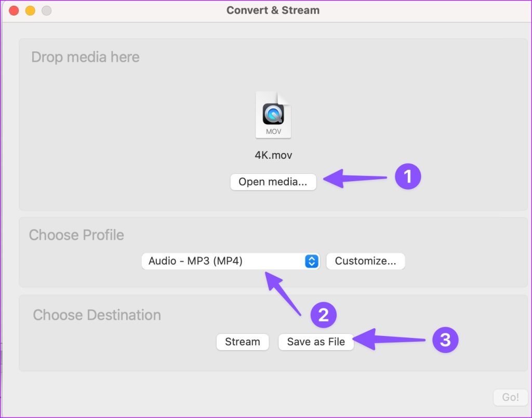532x418 pixels.
Task: Minimize the window with the yellow button
Action: point(30,10)
